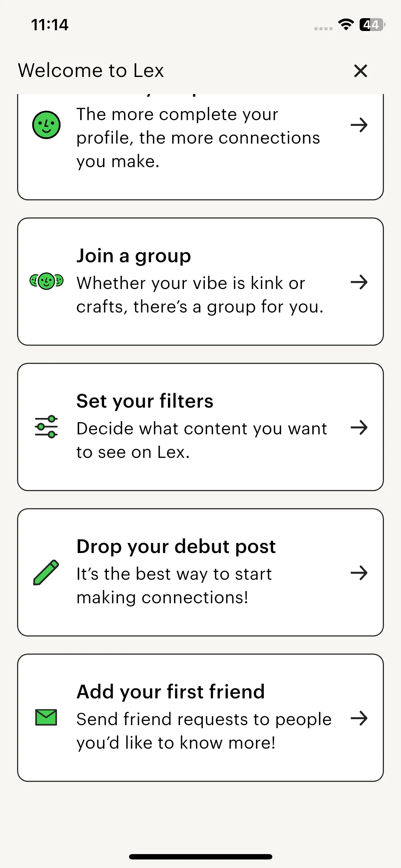Open the Set your filters heading

tap(145, 401)
